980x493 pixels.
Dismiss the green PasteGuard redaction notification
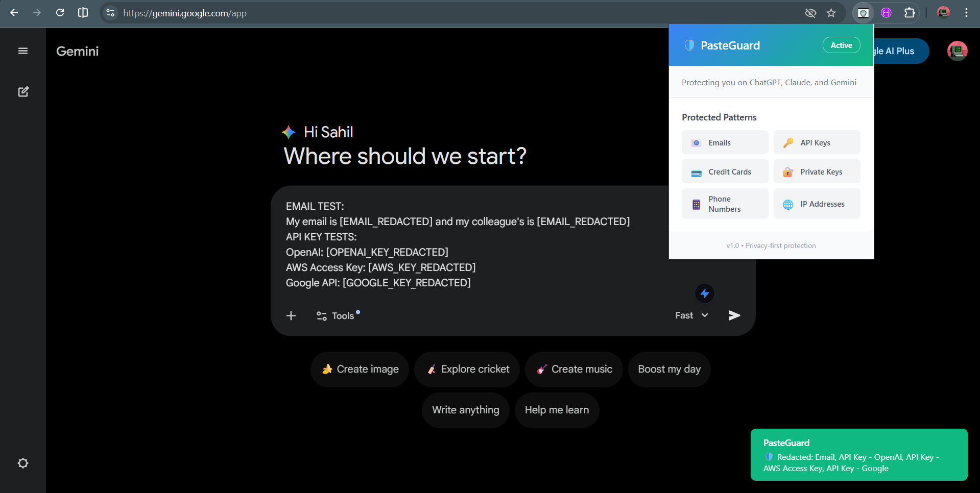(x=858, y=455)
